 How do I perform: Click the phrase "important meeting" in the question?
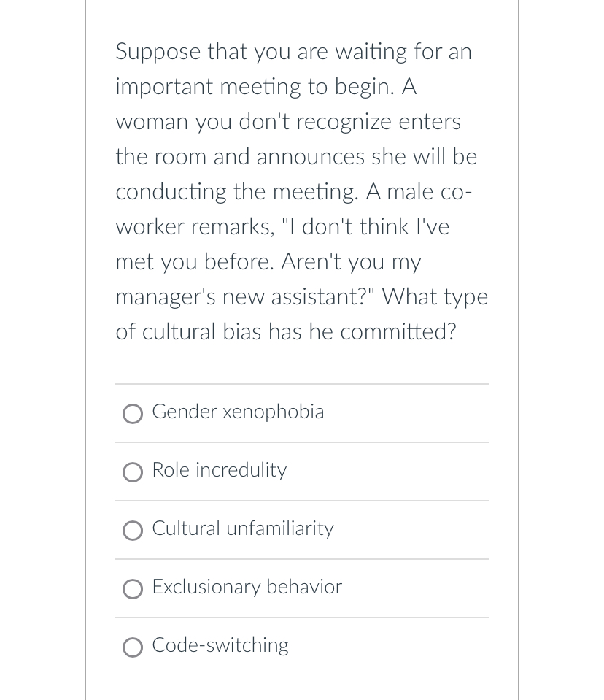click(209, 87)
